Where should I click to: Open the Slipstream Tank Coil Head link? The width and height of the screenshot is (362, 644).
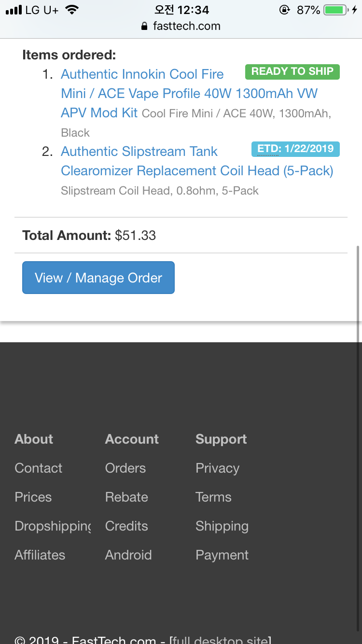point(139,152)
